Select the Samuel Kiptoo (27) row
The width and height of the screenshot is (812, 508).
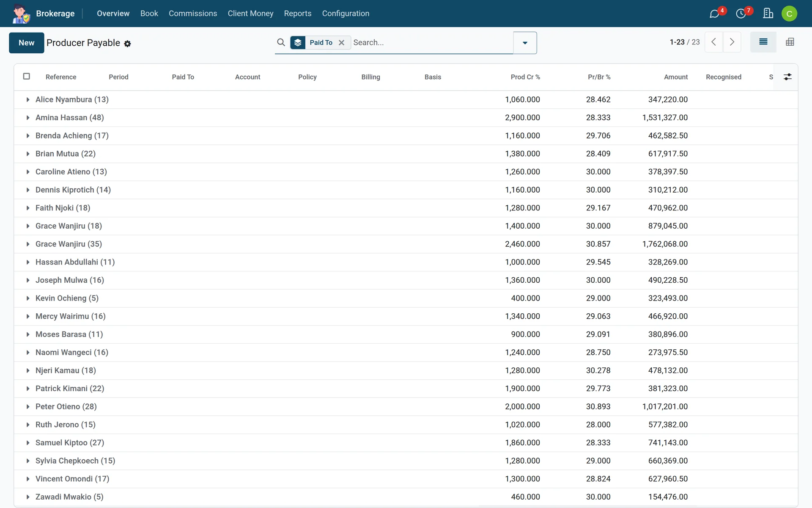click(x=406, y=443)
